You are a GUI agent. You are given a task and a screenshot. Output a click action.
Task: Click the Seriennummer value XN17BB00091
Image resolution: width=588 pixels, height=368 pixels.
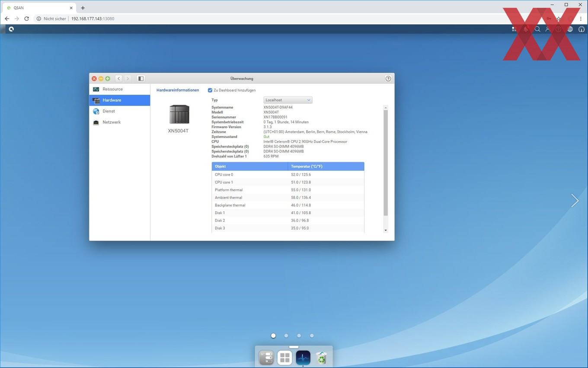[x=275, y=117]
